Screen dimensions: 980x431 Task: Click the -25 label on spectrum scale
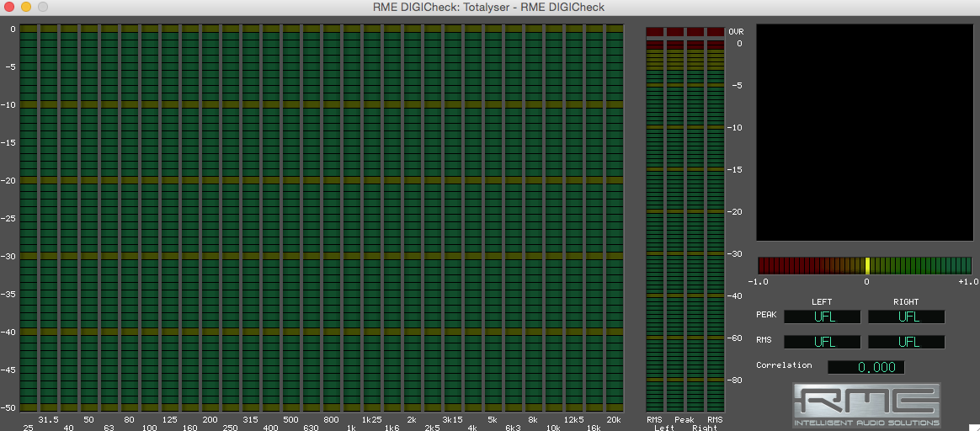pyautogui.click(x=8, y=218)
